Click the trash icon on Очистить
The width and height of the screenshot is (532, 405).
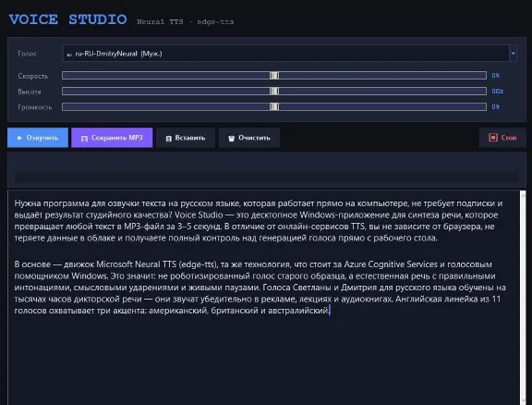tap(232, 139)
